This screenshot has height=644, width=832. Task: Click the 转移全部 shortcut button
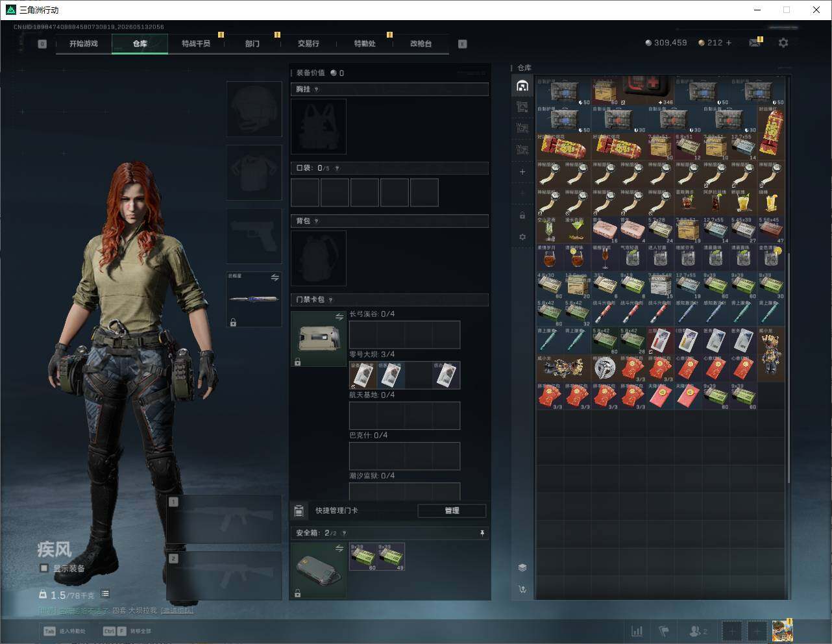[127, 631]
